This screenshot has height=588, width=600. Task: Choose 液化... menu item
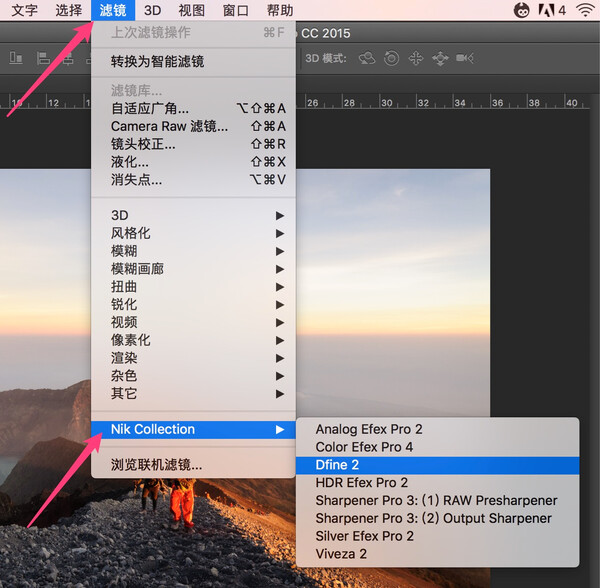coord(193,162)
